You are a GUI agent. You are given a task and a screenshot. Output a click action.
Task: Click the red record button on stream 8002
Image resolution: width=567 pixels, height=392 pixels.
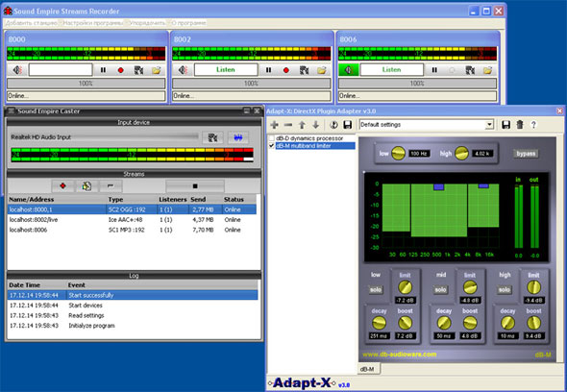click(x=286, y=70)
